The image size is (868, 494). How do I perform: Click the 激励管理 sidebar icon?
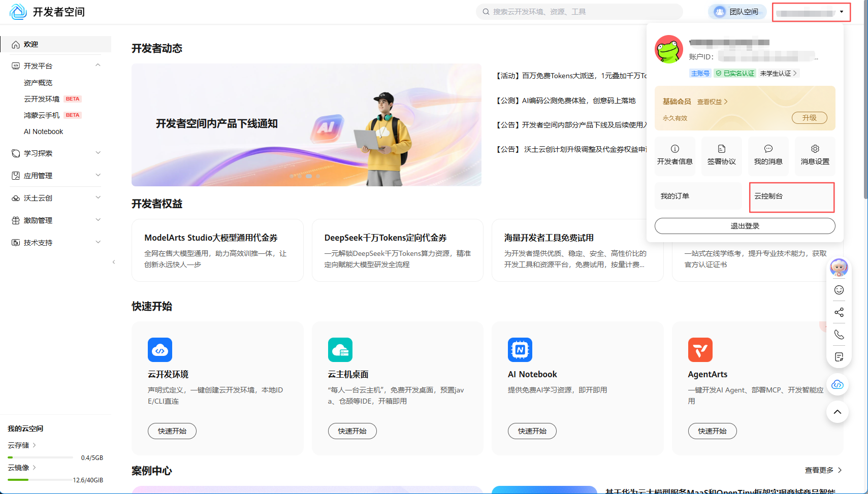pos(16,220)
